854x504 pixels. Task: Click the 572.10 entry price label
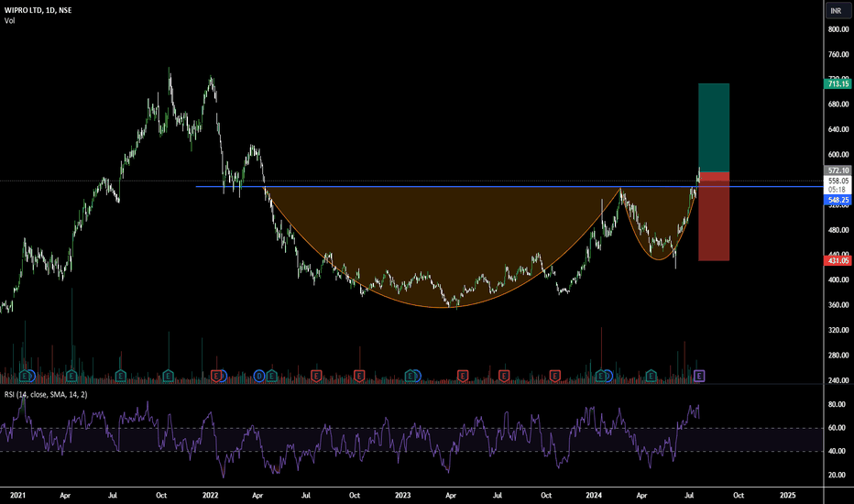[838, 170]
